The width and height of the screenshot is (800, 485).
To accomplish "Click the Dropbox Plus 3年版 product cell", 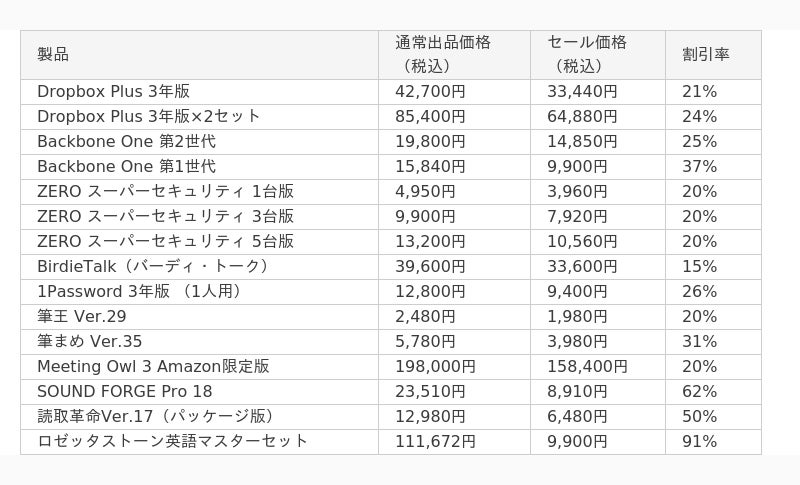I will click(199, 92).
